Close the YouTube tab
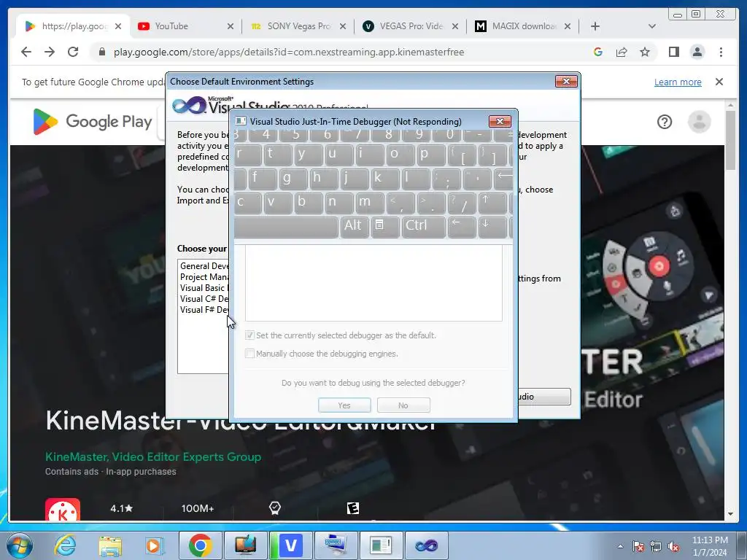 point(231,26)
